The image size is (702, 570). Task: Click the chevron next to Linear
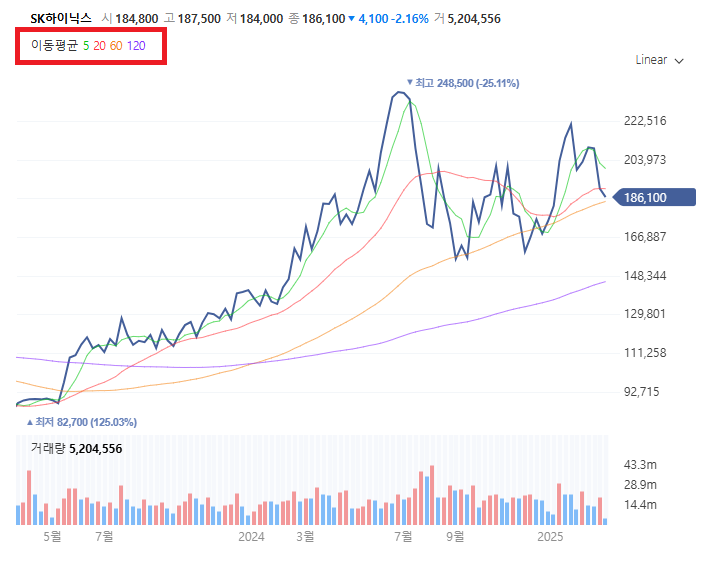tap(680, 61)
